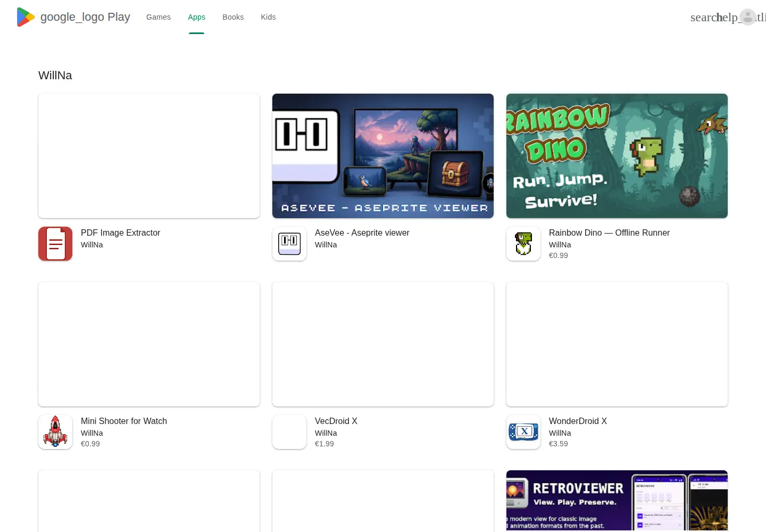Click the €3.59 price under WonderDroid X
Image resolution: width=766 pixels, height=532 pixels.
tap(559, 444)
